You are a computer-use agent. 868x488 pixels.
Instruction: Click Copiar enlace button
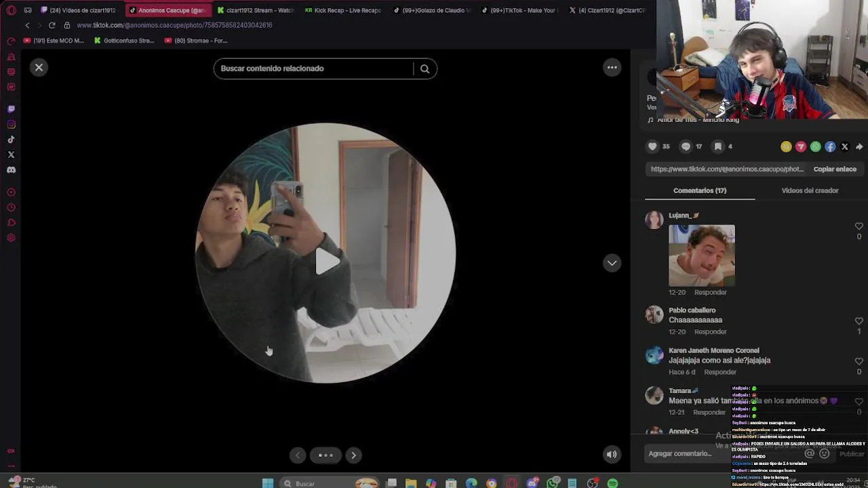click(835, 169)
